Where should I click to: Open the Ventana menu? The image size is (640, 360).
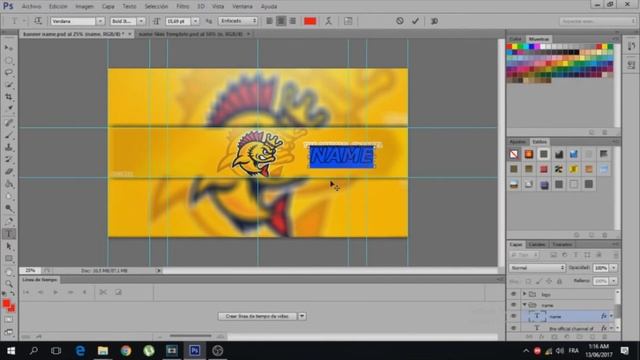click(242, 6)
